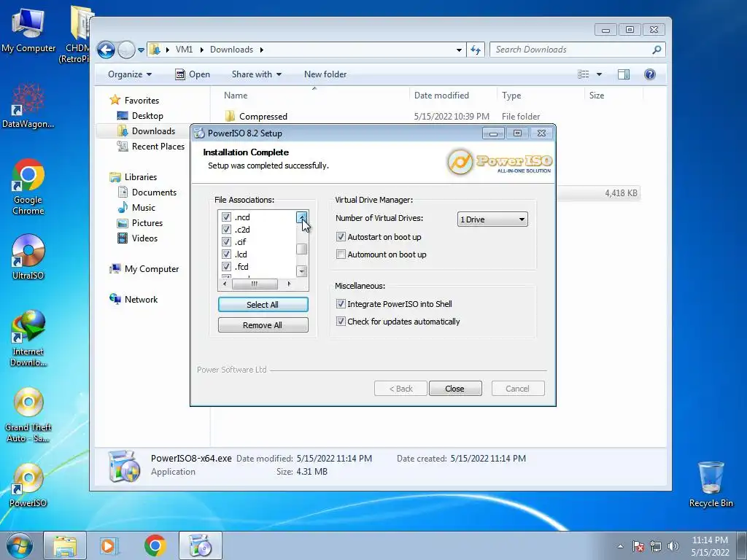Image resolution: width=747 pixels, height=560 pixels.
Task: Open the Recycle Bin
Action: pyautogui.click(x=711, y=485)
